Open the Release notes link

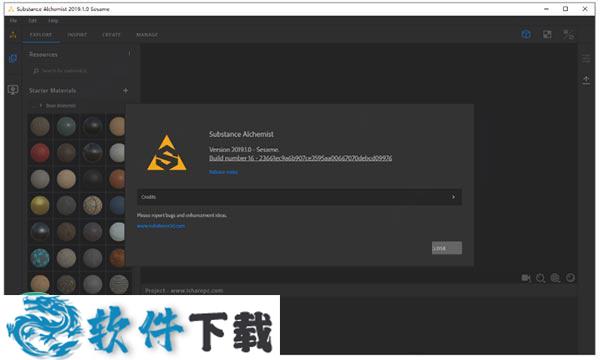(x=223, y=172)
